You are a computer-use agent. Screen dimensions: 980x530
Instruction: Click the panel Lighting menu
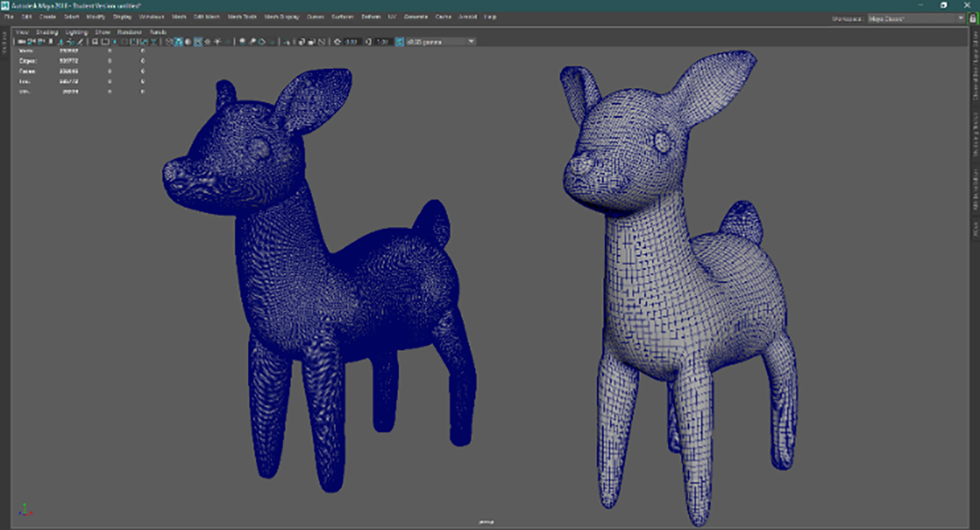77,32
